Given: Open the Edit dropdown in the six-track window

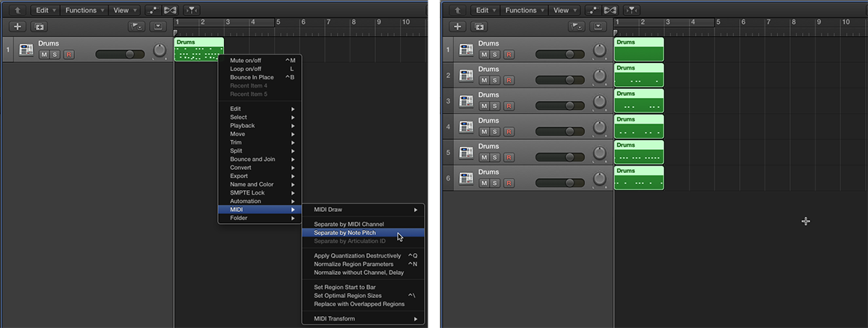Looking at the screenshot, I should (x=485, y=10).
